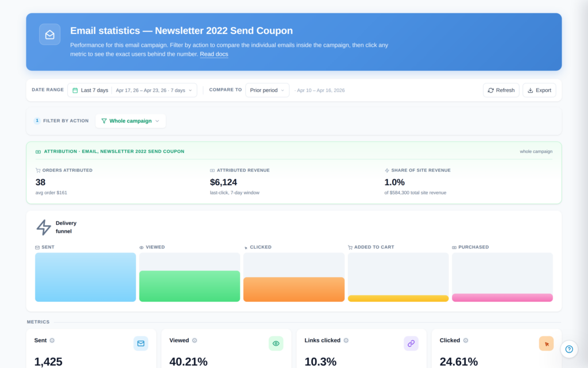Open the Last 7 days date range dropdown
Image resolution: width=588 pixels, height=368 pixels.
point(133,90)
